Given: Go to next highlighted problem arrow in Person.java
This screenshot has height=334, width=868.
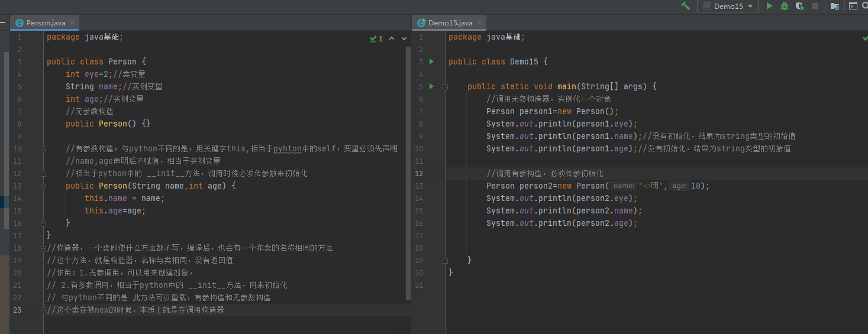Looking at the screenshot, I should coord(404,38).
